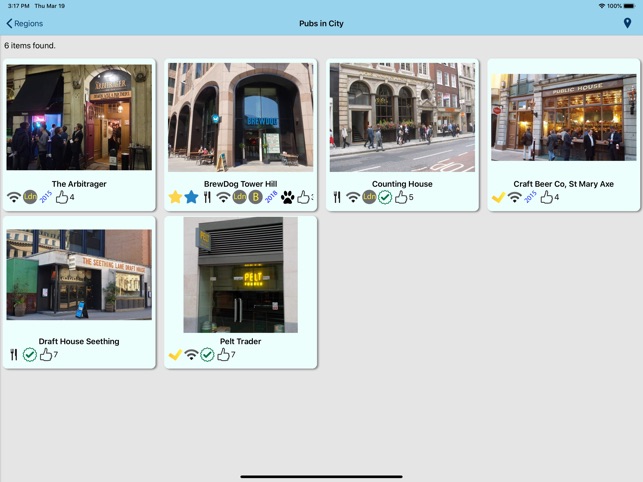Select BrewDog Tower Hill title

[x=241, y=184]
